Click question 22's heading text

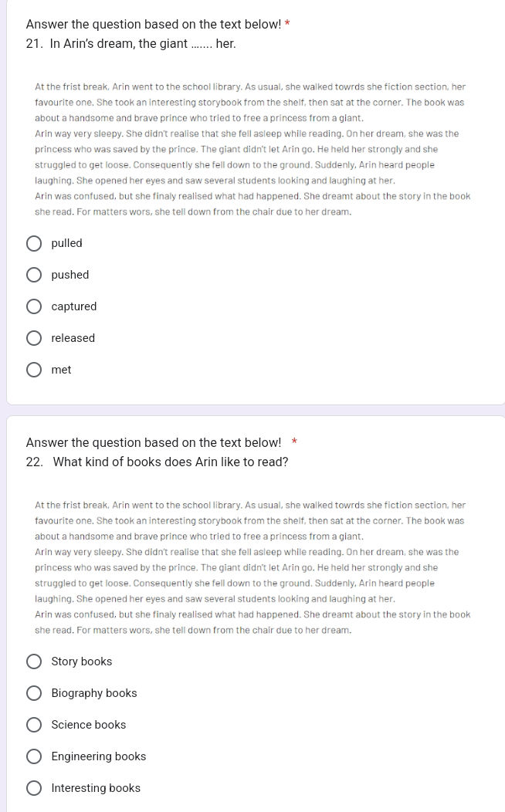158,462
